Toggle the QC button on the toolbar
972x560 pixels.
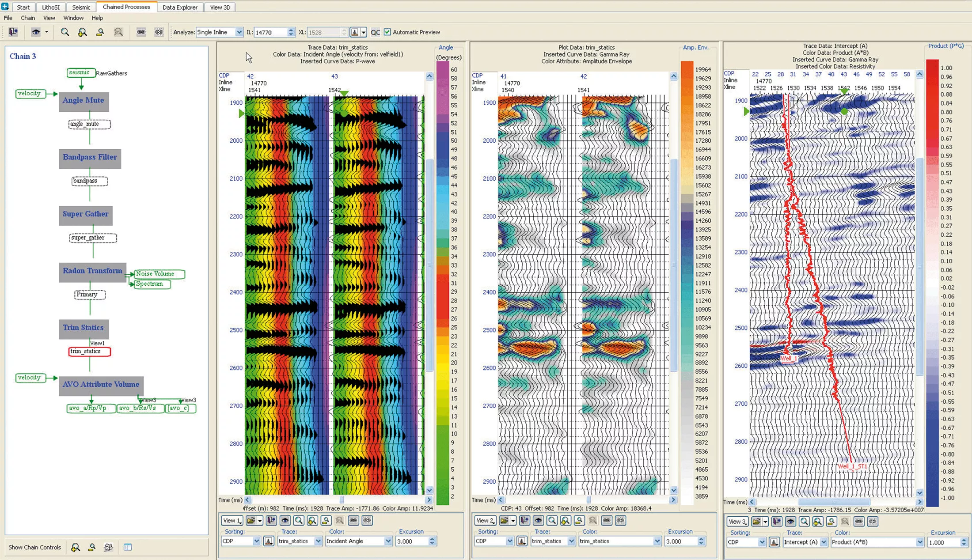[x=376, y=32]
